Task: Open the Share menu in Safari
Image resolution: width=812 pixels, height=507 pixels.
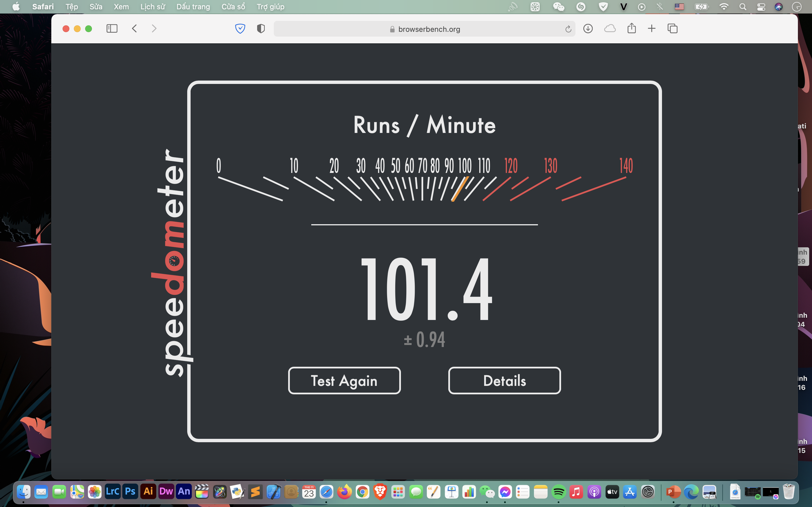Action: pyautogui.click(x=632, y=28)
